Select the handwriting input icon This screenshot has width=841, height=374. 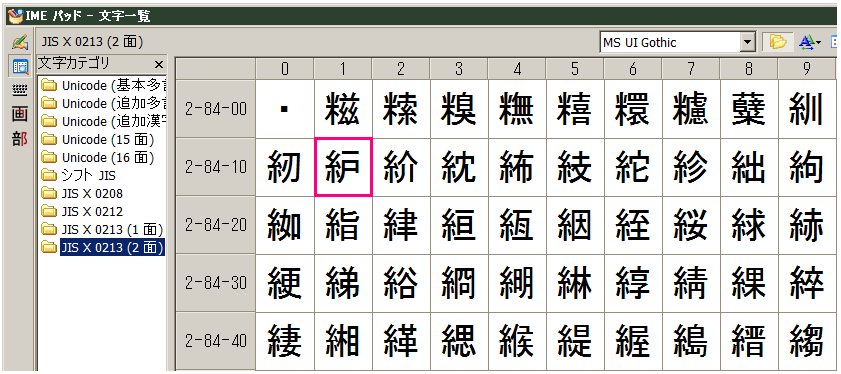[x=20, y=42]
